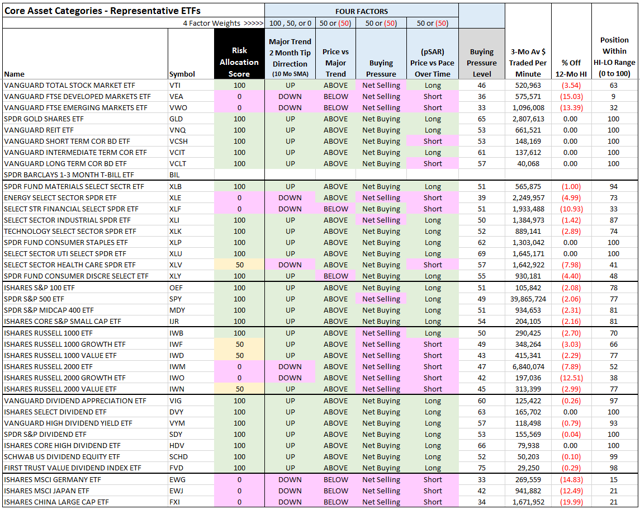The width and height of the screenshot is (640, 509).
Task: Click the 'DVY' symbol cell
Action: point(176,412)
